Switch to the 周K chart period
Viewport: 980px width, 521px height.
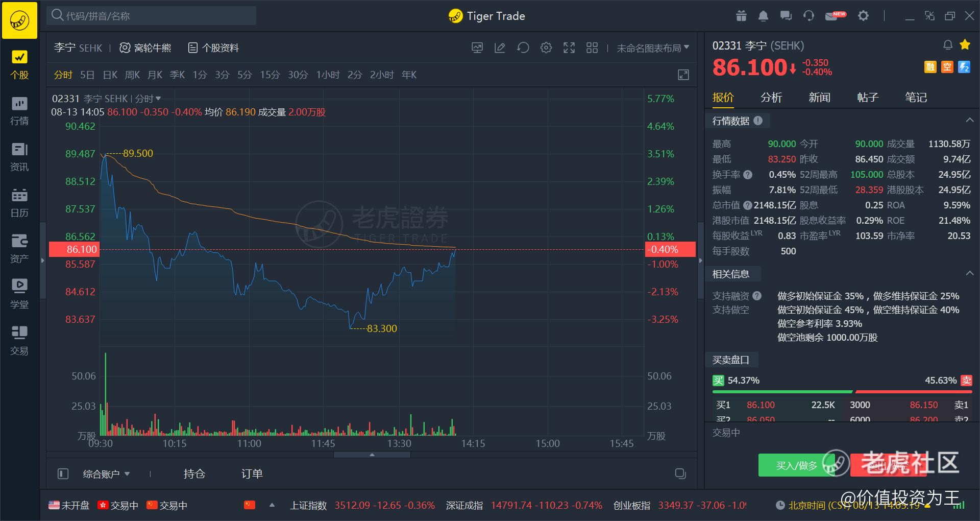(x=132, y=75)
